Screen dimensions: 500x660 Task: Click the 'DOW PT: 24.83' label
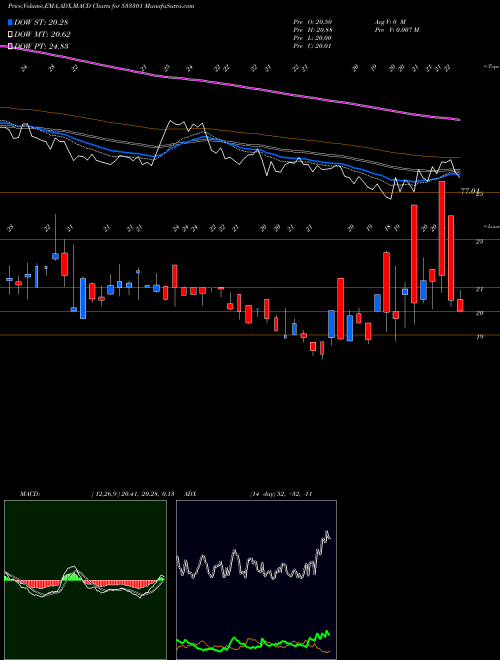coord(41,46)
